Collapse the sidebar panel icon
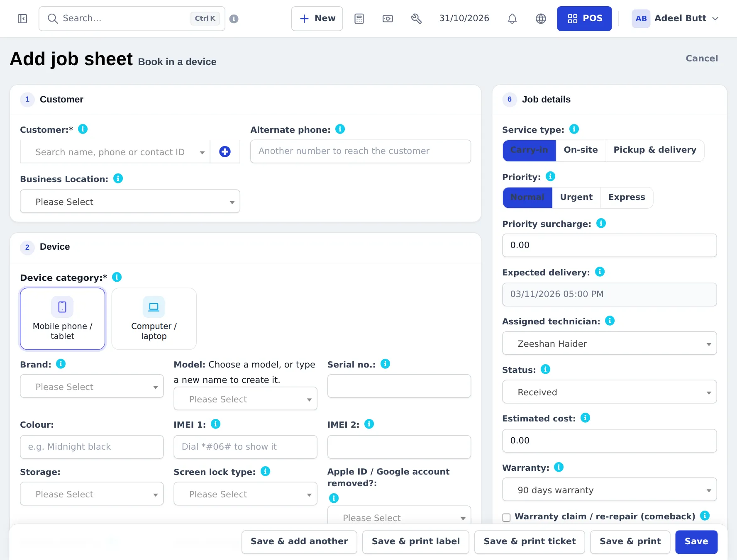 22,19
